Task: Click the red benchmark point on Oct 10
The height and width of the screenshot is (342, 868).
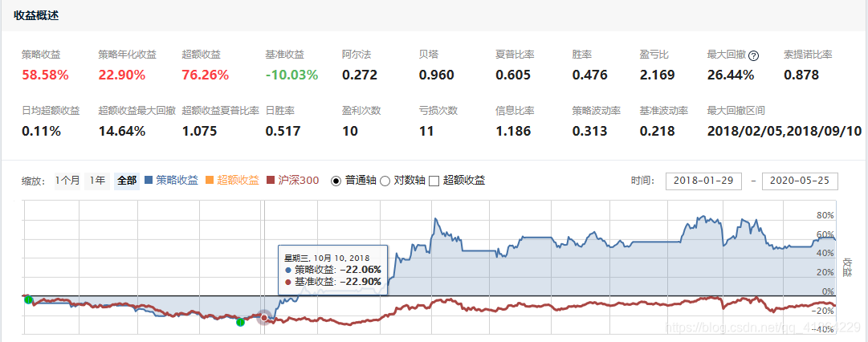Action: click(x=264, y=318)
